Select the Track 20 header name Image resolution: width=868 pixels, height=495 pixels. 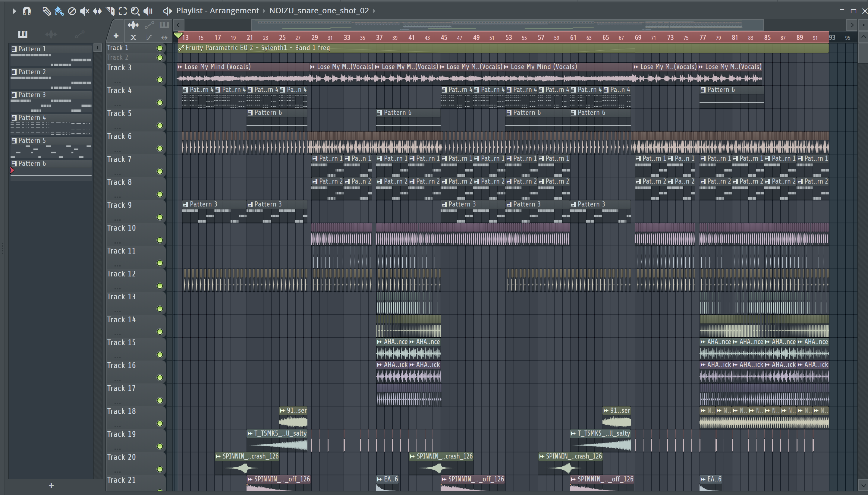point(121,457)
